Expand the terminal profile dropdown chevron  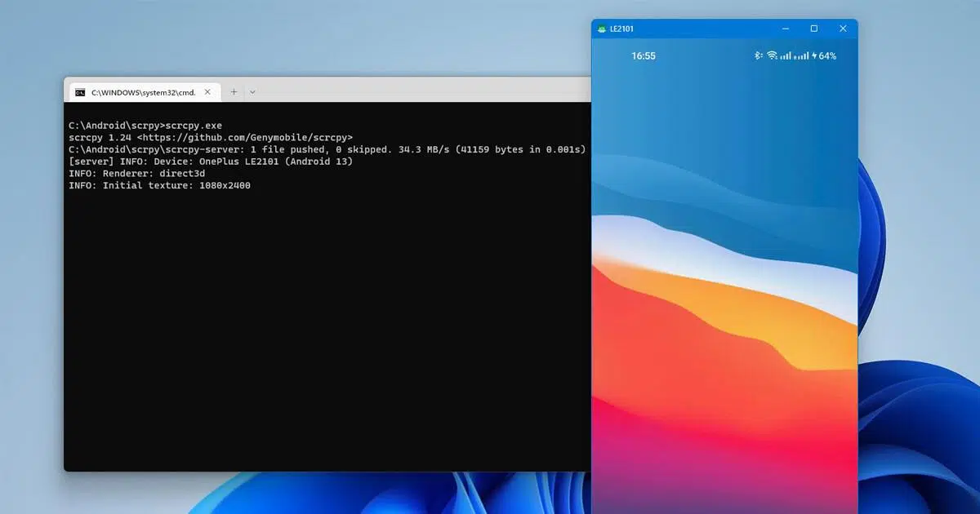(252, 92)
